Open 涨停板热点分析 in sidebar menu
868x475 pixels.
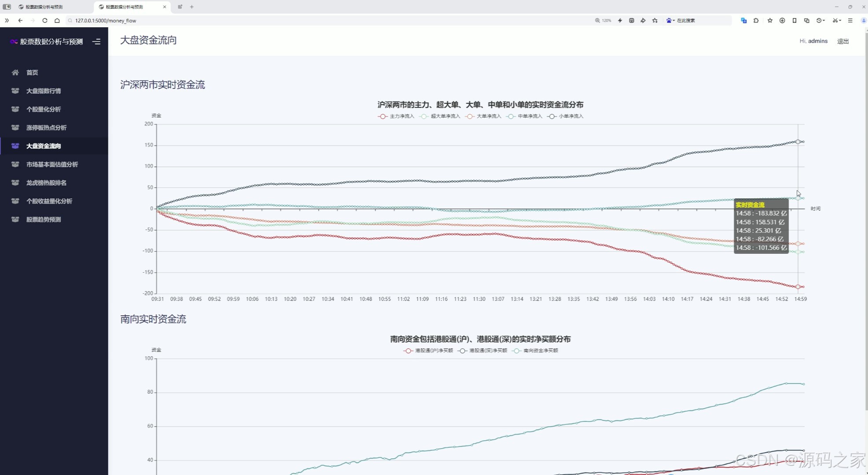point(46,128)
